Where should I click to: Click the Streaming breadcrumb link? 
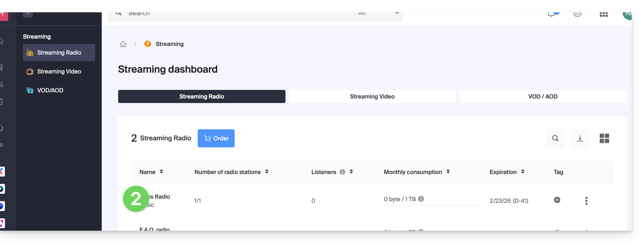(x=169, y=44)
